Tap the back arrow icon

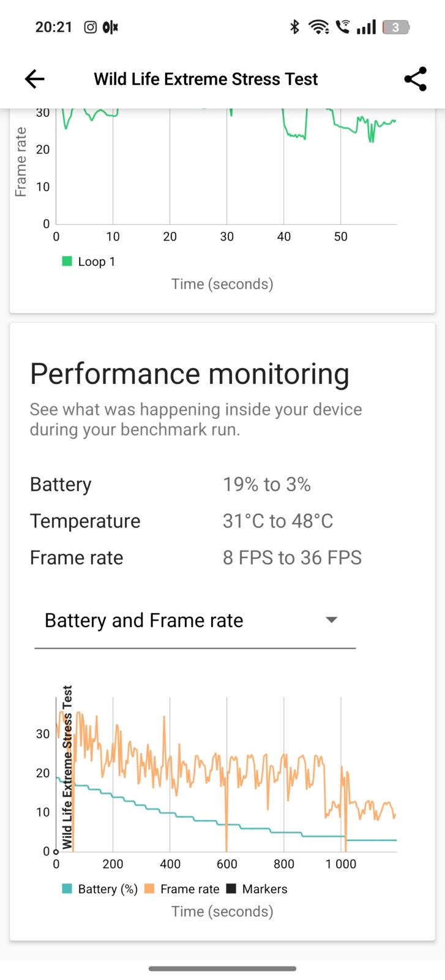tap(35, 79)
